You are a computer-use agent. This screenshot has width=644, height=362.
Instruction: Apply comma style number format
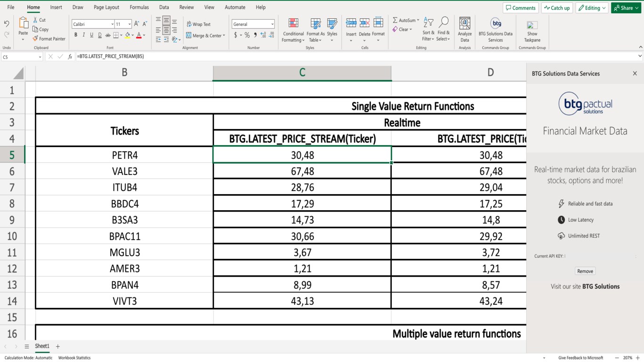(255, 35)
